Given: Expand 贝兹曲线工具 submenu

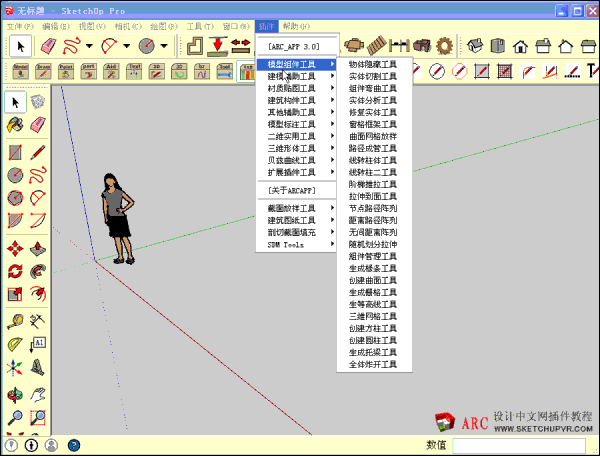Looking at the screenshot, I should (296, 160).
